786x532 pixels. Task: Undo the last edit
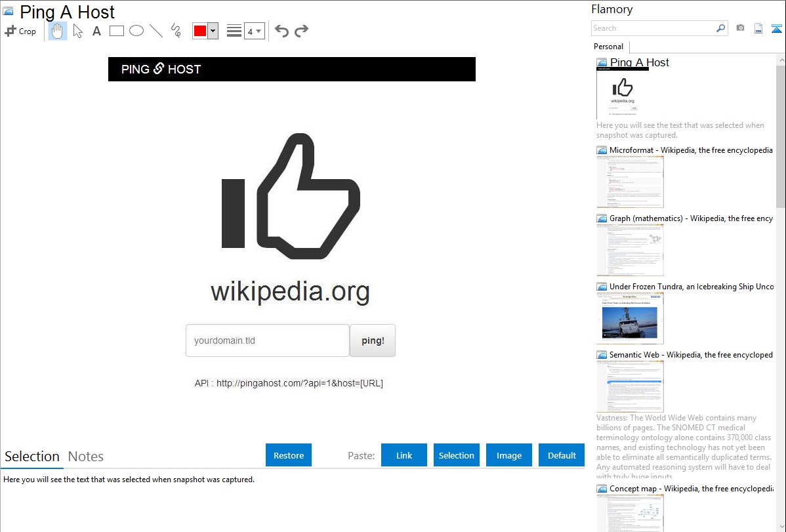click(281, 31)
